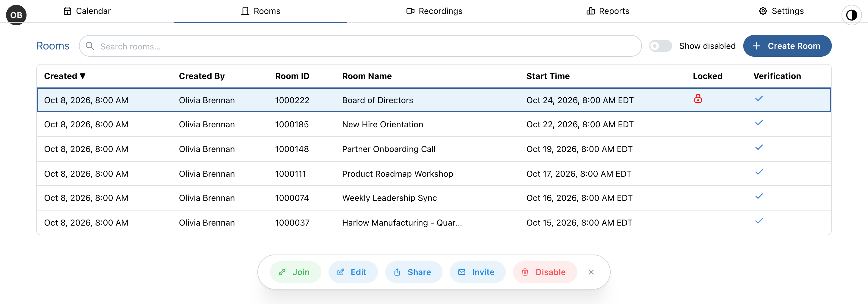Image resolution: width=868 pixels, height=304 pixels.
Task: Select the Partner Onboarding Call room name
Action: pos(388,149)
